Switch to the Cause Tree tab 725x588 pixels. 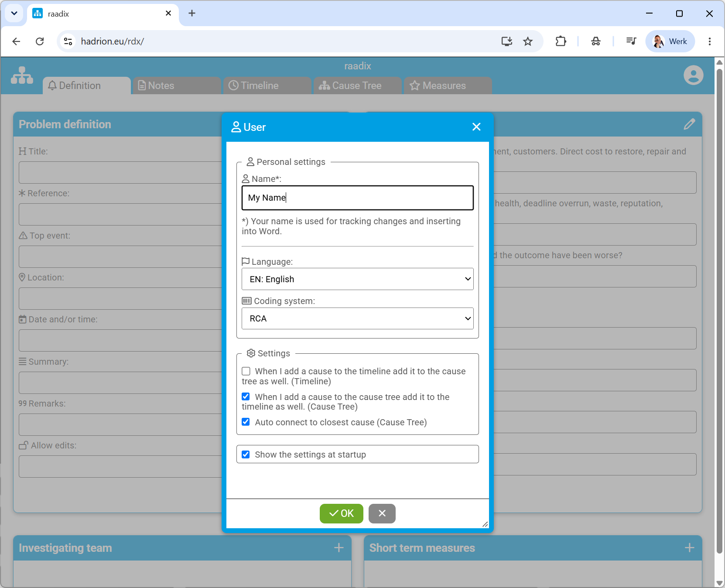(357, 85)
